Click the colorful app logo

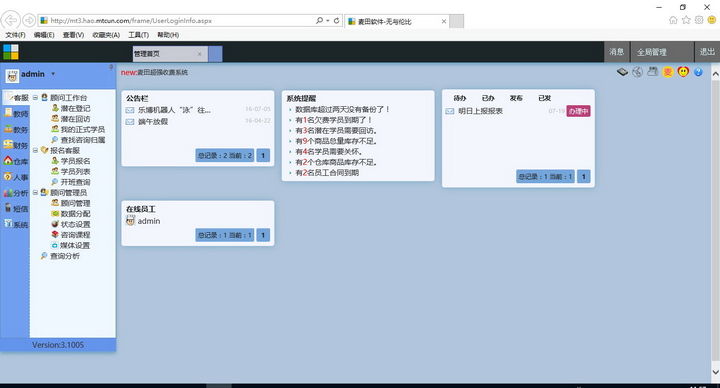(11, 52)
